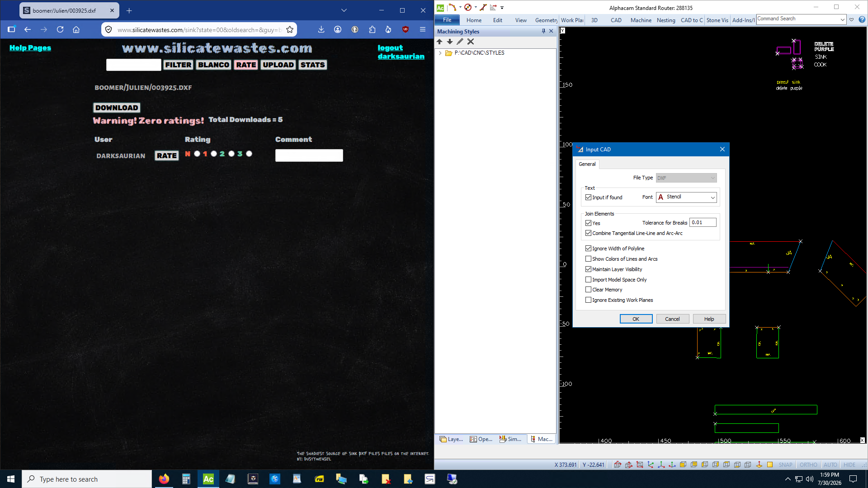
Task: Enable Show Colors of Lines and Arcs
Action: 588,259
